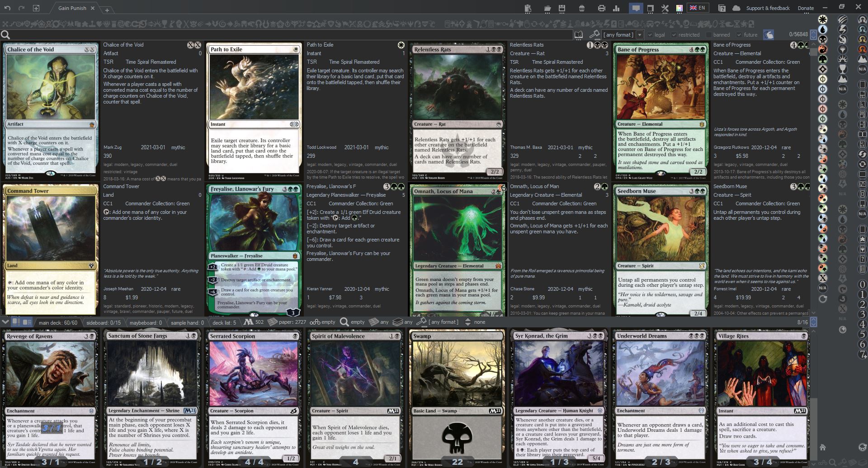Click the new deck plus-box icon
Viewport: 868px width, 468px height.
click(x=36, y=8)
